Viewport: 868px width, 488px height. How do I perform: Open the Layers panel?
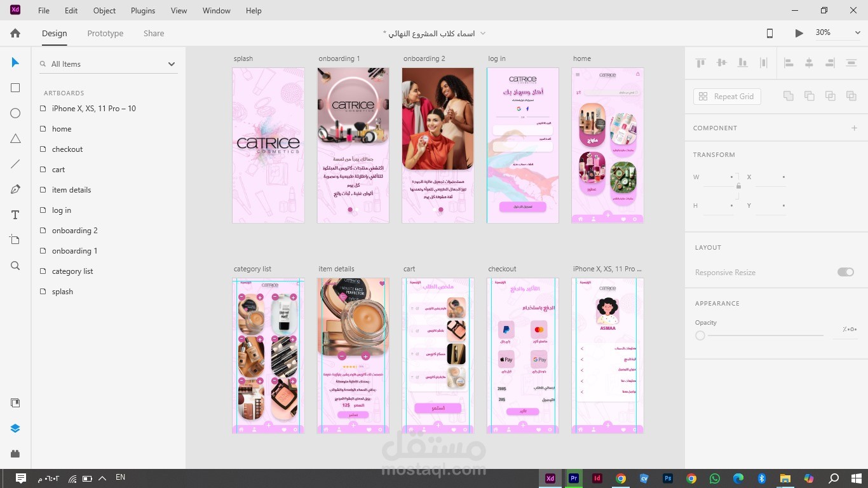[x=15, y=428]
